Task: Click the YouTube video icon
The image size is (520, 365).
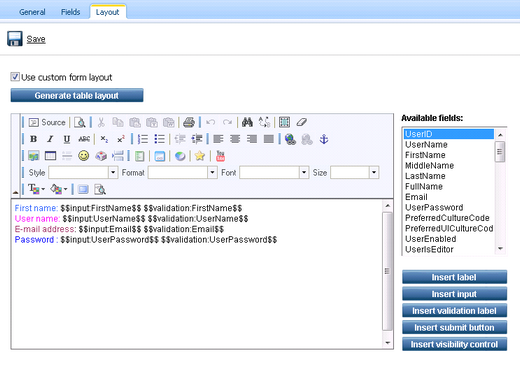Action: (220, 156)
